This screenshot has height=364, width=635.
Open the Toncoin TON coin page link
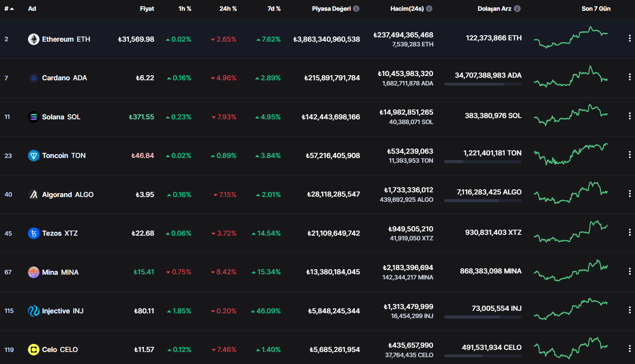click(x=57, y=155)
